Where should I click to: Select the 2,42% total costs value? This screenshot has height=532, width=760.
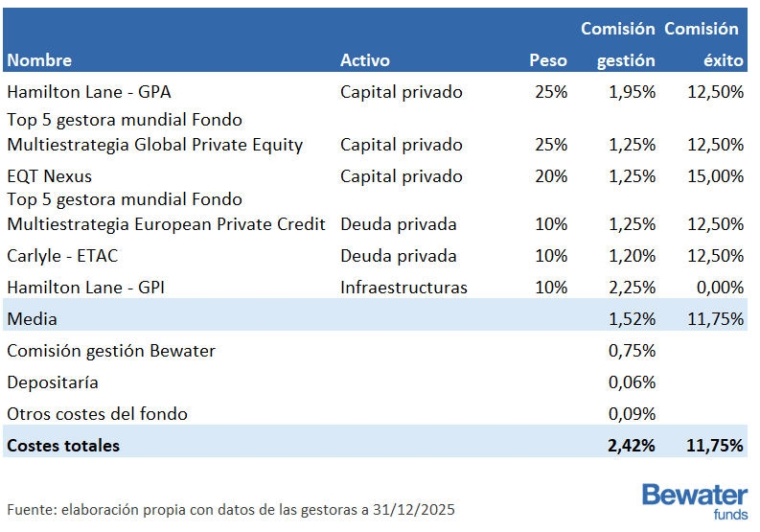click(x=632, y=446)
